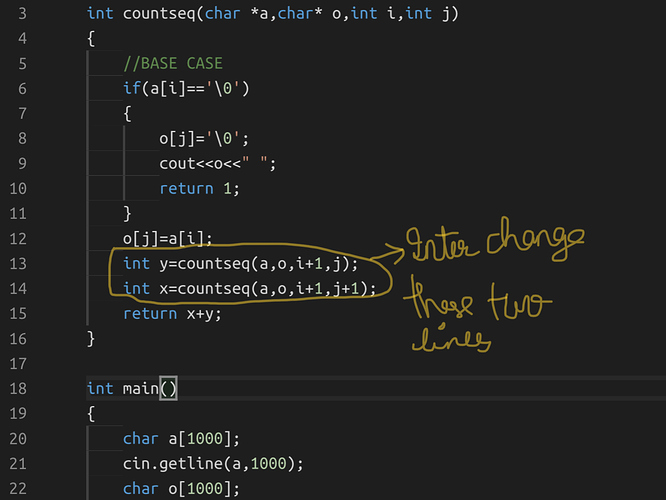Click the opening brace on line 19
The height and width of the screenshot is (500, 666).
[x=91, y=414]
